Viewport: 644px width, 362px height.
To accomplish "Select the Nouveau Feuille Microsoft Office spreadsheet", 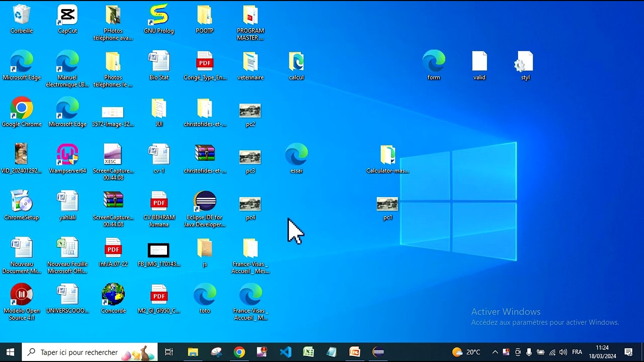I will (x=67, y=256).
